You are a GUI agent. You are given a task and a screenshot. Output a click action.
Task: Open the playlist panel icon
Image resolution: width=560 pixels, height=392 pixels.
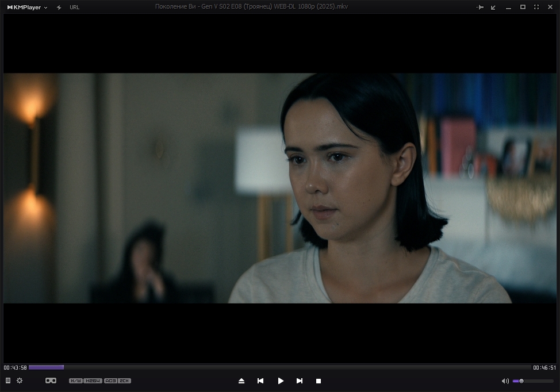[8, 381]
